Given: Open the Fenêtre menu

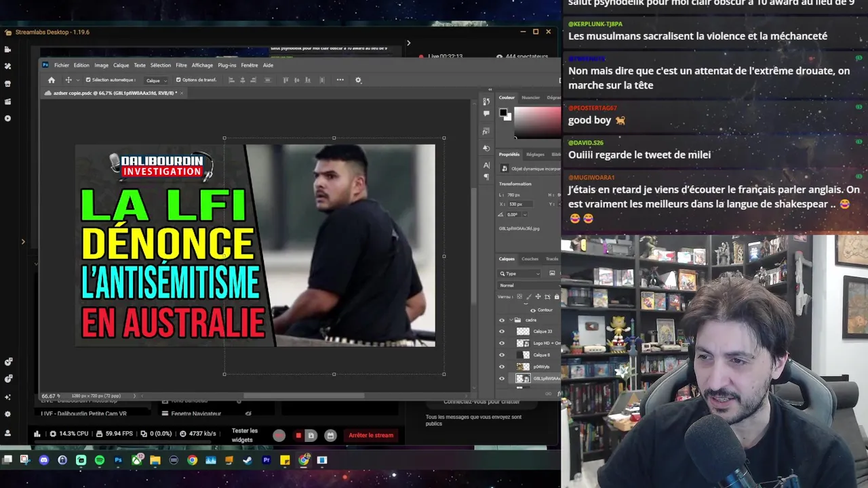Looking at the screenshot, I should click(x=250, y=65).
